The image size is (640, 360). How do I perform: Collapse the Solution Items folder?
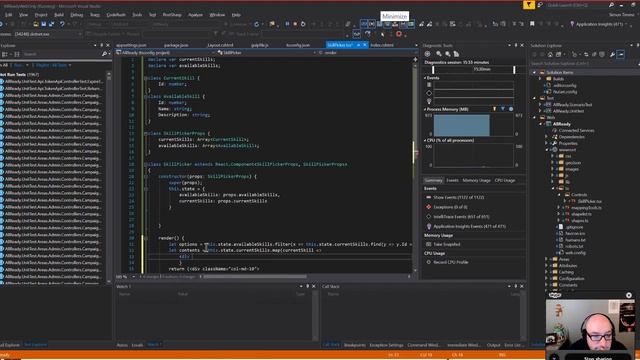click(535, 72)
